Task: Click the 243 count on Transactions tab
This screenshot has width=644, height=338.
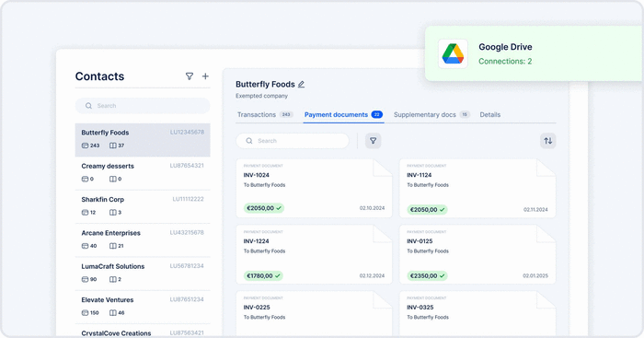Action: pyautogui.click(x=286, y=115)
